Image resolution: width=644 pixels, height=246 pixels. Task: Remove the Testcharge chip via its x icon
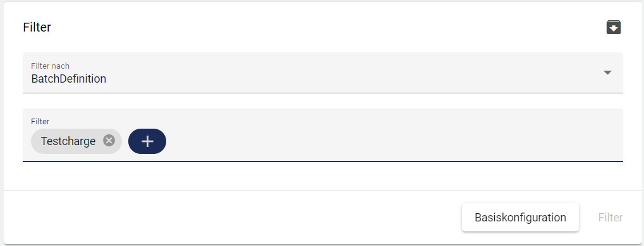109,141
